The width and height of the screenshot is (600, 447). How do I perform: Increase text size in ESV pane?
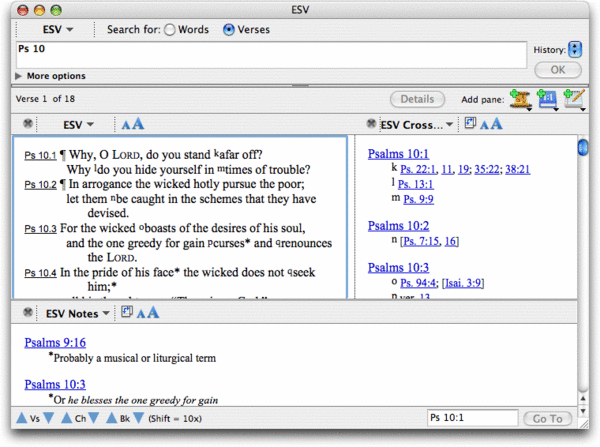point(138,124)
